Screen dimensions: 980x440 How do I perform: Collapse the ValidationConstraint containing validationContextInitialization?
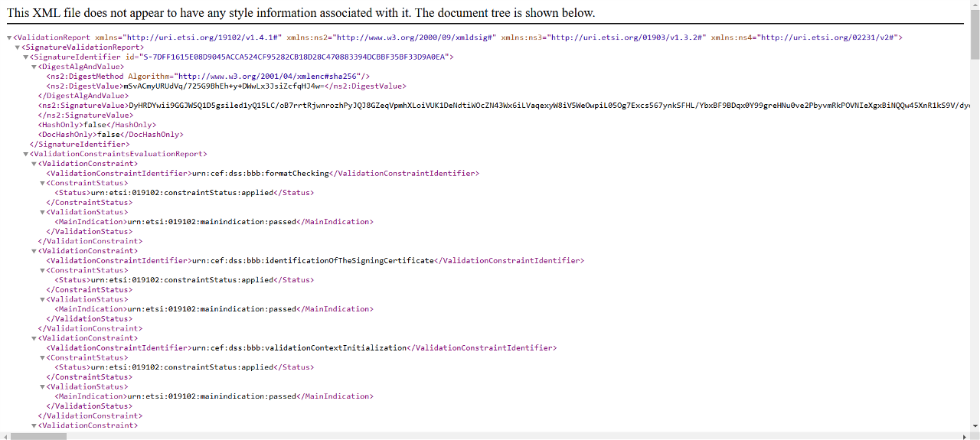(x=34, y=338)
